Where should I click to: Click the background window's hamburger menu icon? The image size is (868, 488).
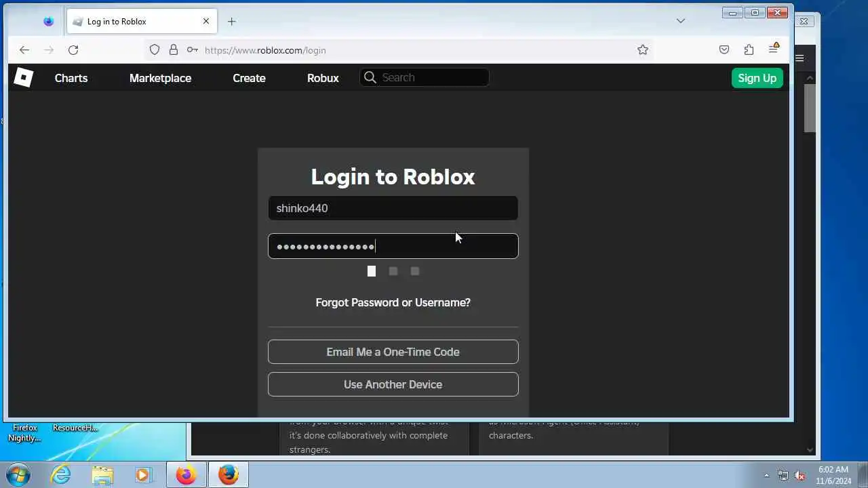click(x=800, y=58)
